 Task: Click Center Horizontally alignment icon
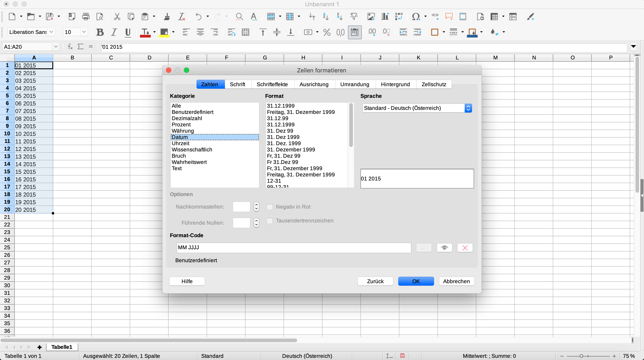pos(200,32)
